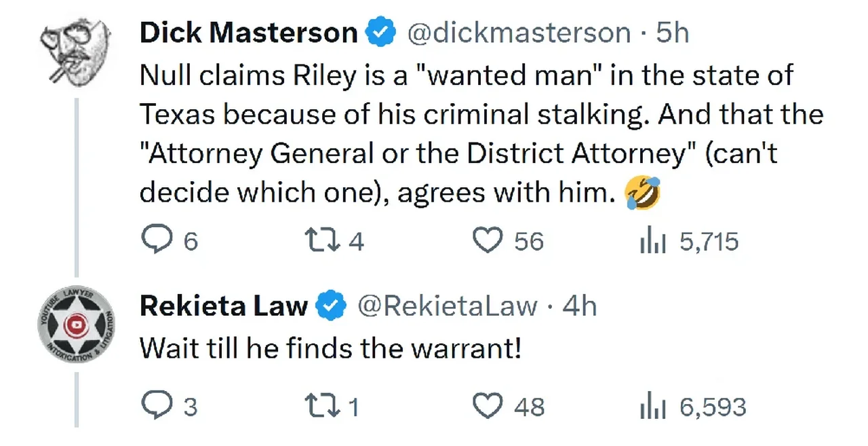Like Rekieta Law's tweet

(486, 406)
